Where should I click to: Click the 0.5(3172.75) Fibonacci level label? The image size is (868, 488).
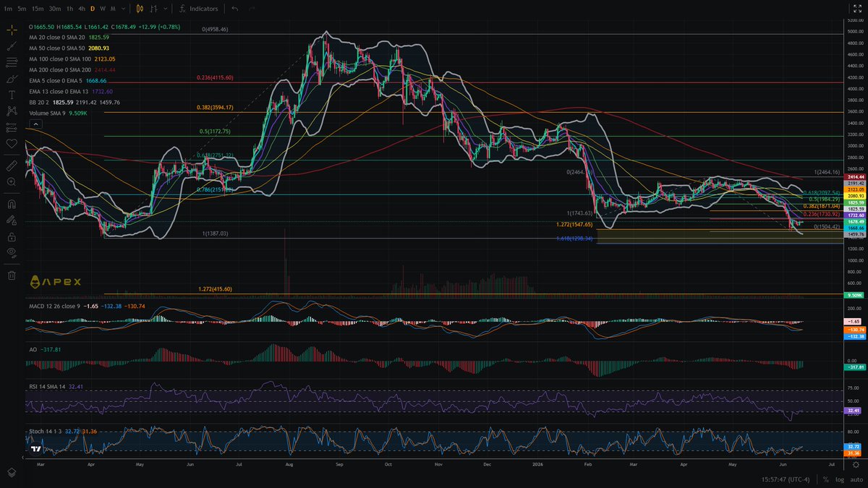[215, 132]
